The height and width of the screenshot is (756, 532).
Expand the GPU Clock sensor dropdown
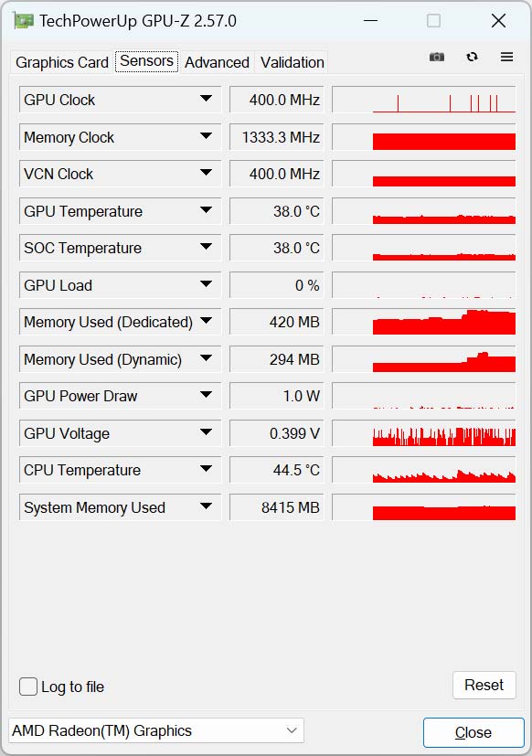point(206,99)
